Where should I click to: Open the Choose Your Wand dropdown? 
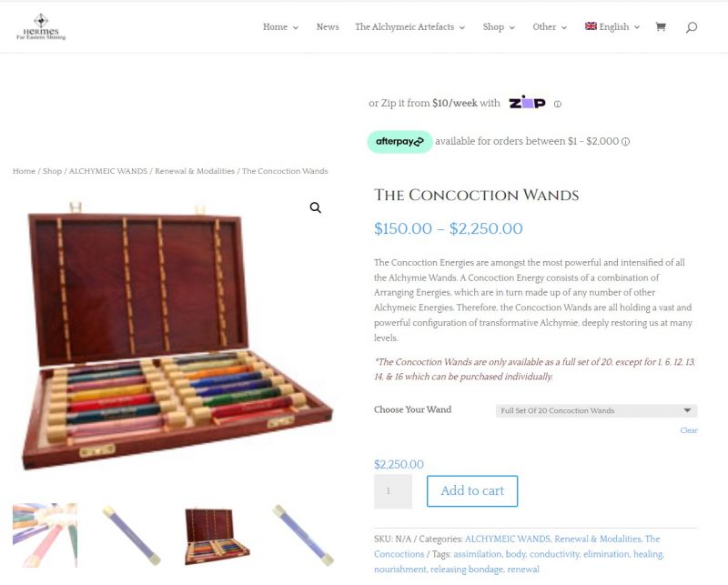596,410
